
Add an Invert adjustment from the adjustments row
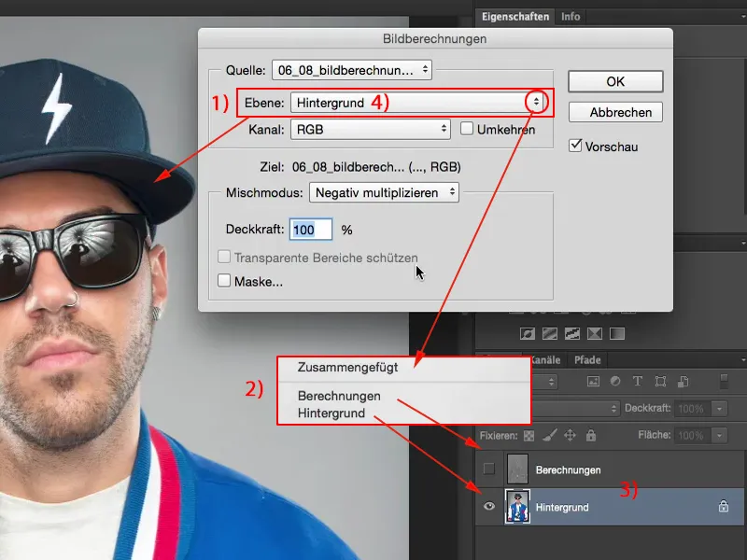point(528,333)
